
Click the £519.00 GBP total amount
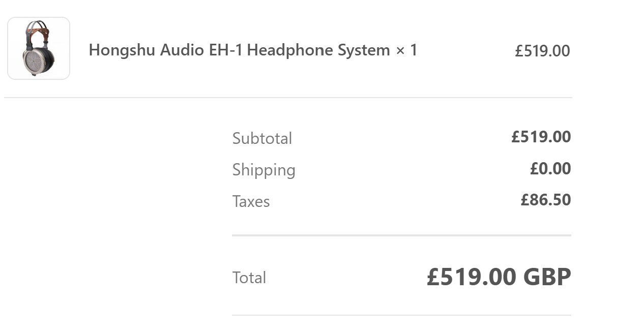coord(499,277)
